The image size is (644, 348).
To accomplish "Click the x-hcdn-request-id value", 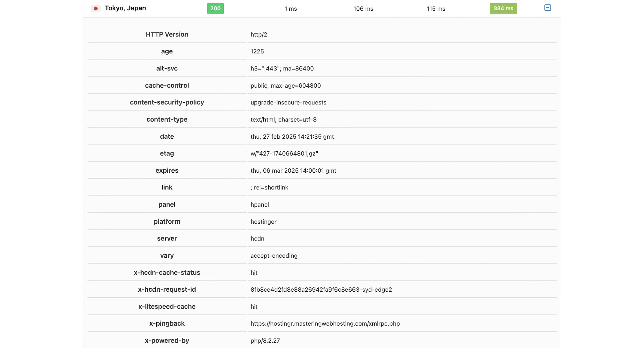I will coord(321,290).
